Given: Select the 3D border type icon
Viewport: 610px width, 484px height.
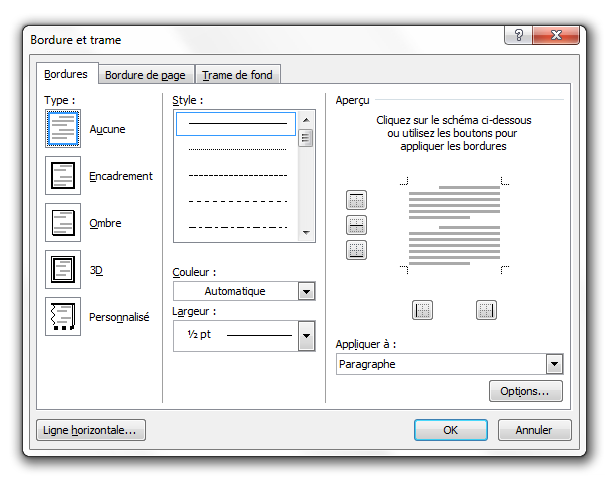Looking at the screenshot, I should (x=63, y=270).
